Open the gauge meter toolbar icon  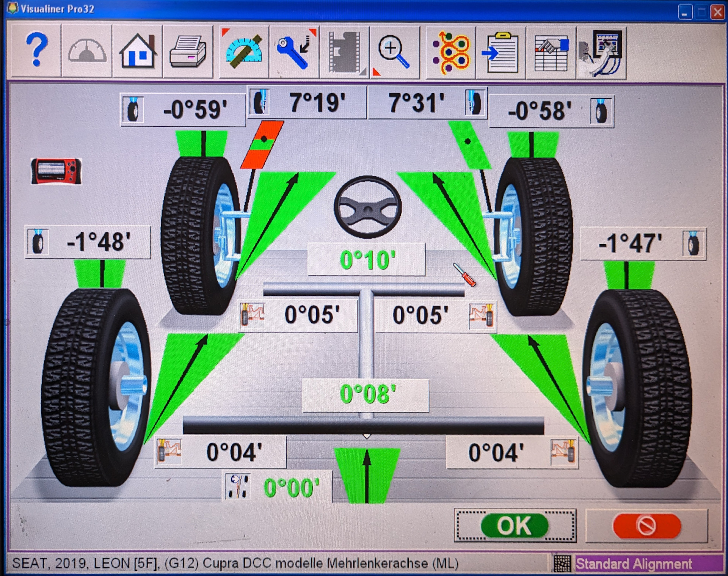pos(87,52)
